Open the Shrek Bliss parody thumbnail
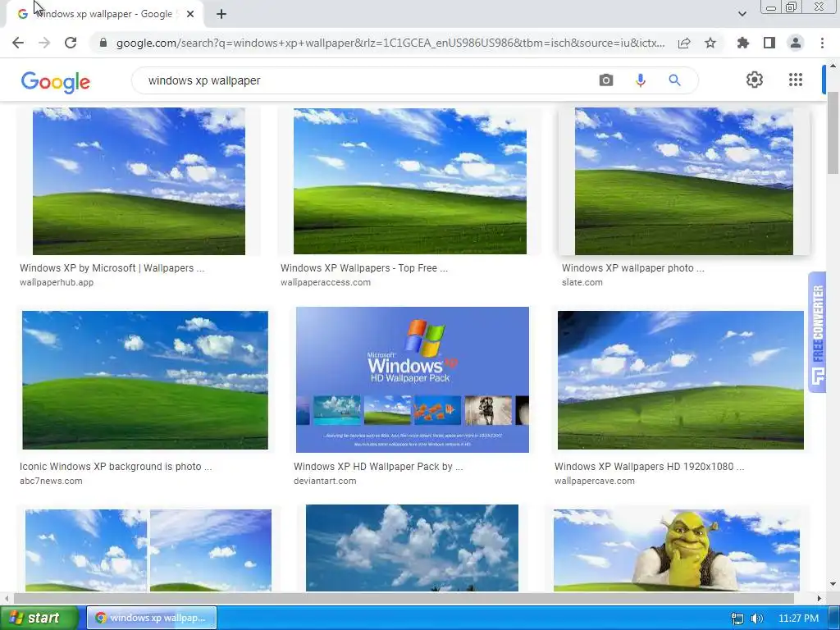Screen dimensions: 840x630 [x=677, y=550]
